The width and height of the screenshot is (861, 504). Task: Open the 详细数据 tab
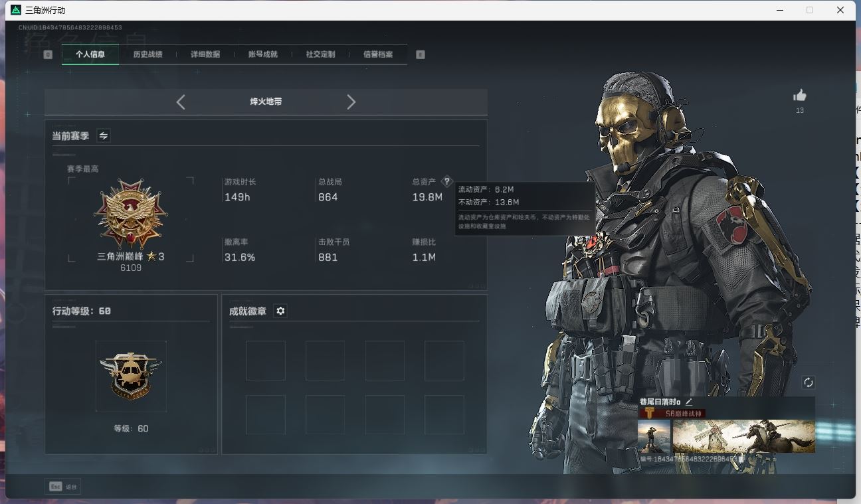(205, 54)
